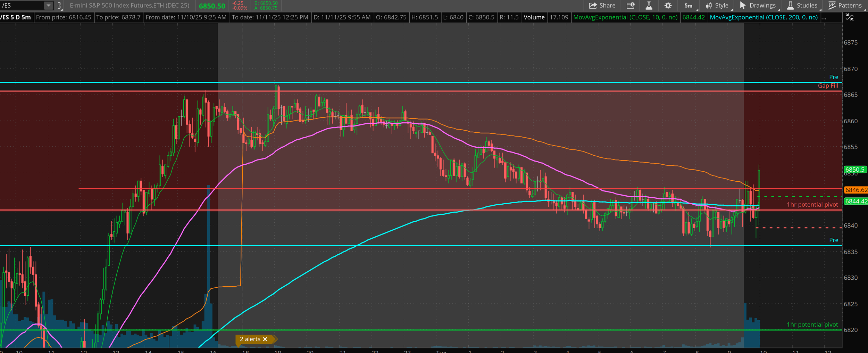Click the 17,109 volume value
The height and width of the screenshot is (353, 868).
(559, 17)
